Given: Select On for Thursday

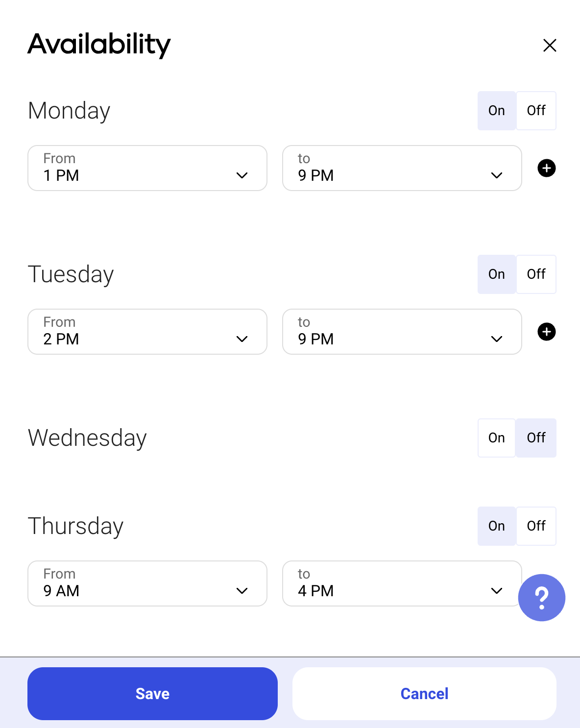Looking at the screenshot, I should tap(496, 526).
